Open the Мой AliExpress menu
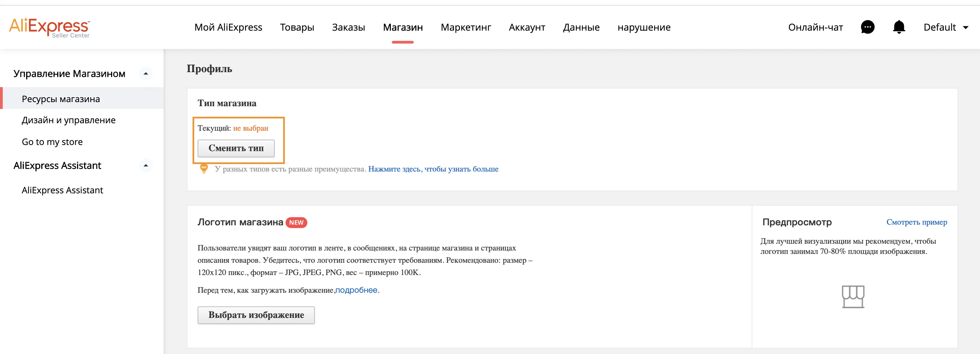 [228, 27]
